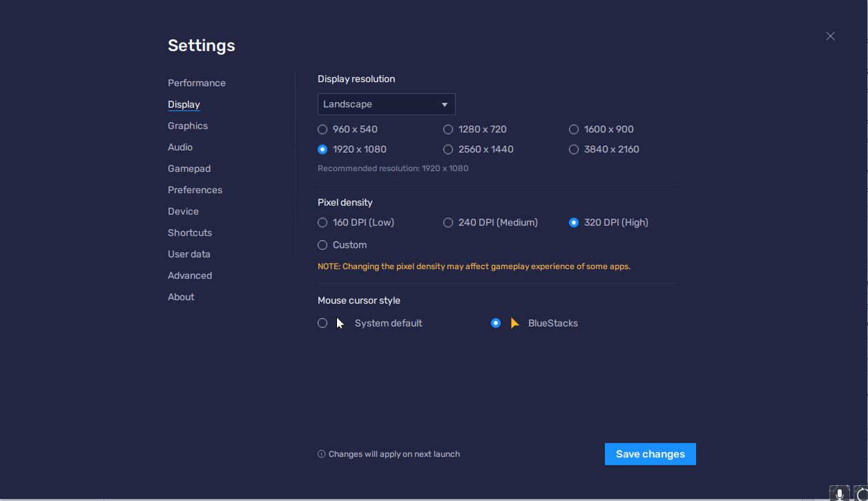Switch cursor style to System default
Image resolution: width=868 pixels, height=501 pixels.
coord(322,323)
